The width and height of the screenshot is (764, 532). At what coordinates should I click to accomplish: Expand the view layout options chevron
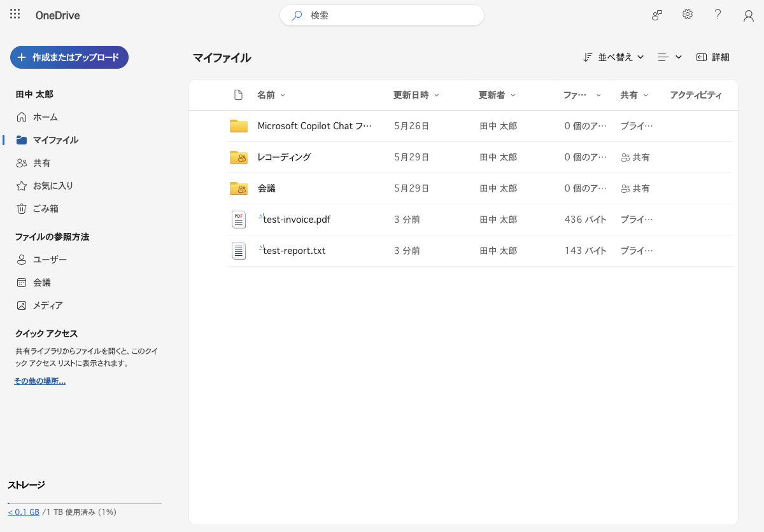point(679,57)
